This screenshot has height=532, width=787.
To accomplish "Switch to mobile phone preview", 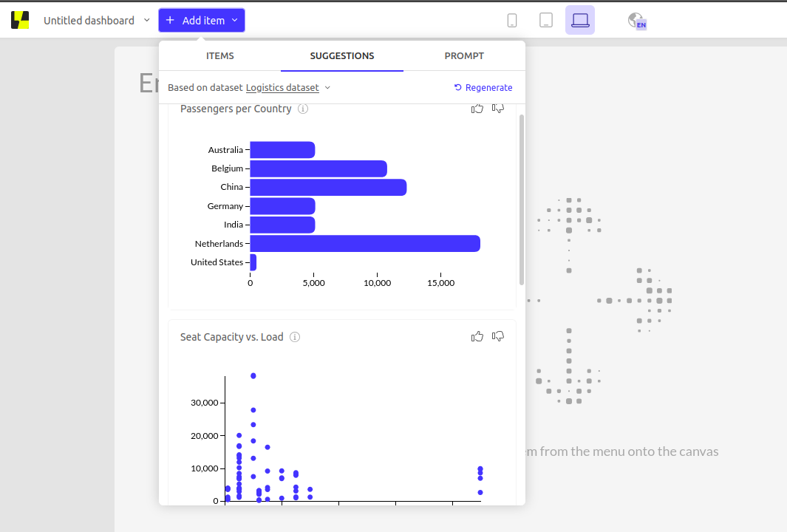I will pyautogui.click(x=512, y=21).
